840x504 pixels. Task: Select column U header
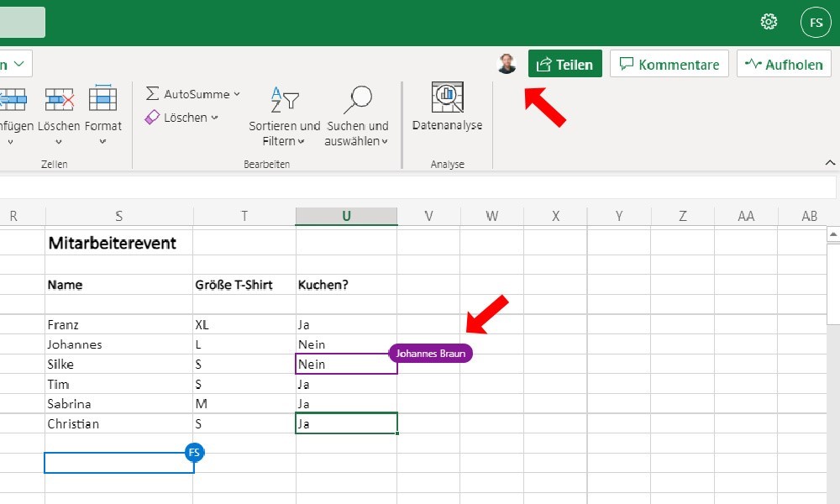pyautogui.click(x=347, y=216)
